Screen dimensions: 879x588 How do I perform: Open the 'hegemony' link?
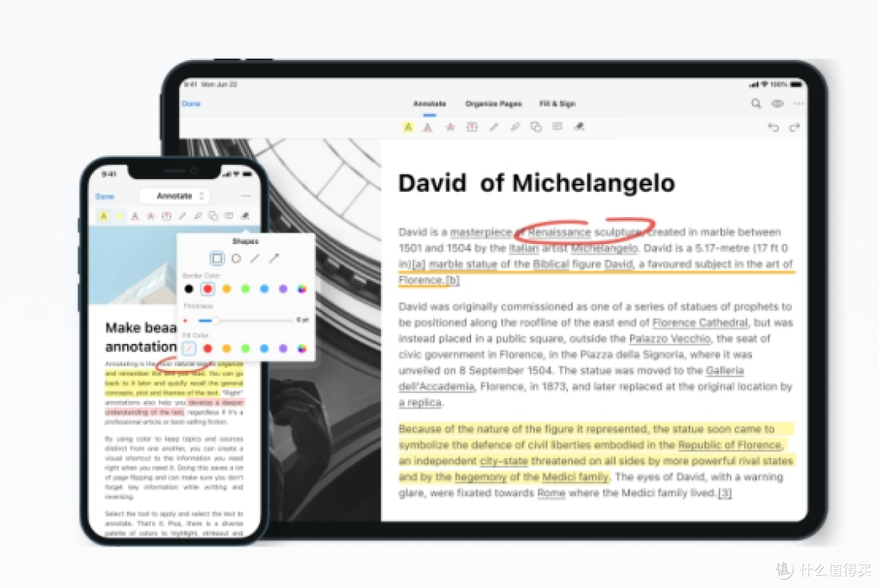[480, 477]
